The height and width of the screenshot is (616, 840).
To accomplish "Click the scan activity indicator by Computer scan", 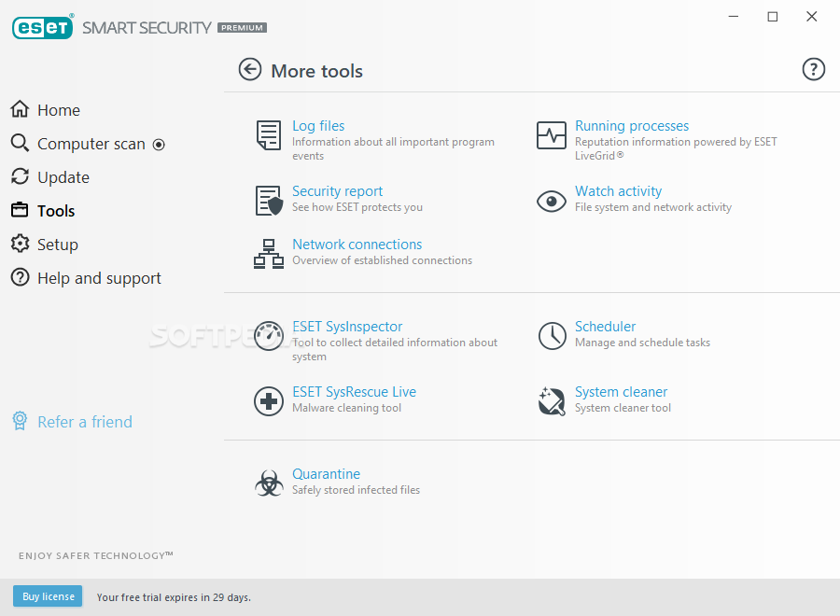I will (159, 145).
